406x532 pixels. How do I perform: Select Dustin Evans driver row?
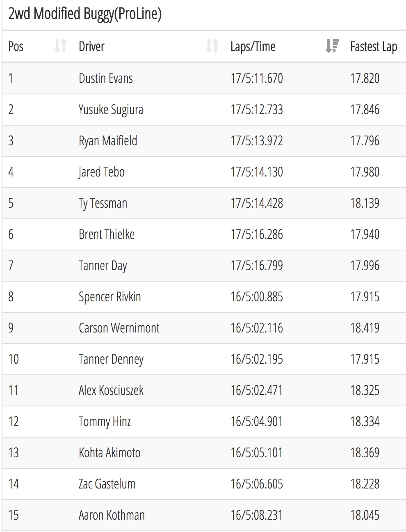(204, 78)
